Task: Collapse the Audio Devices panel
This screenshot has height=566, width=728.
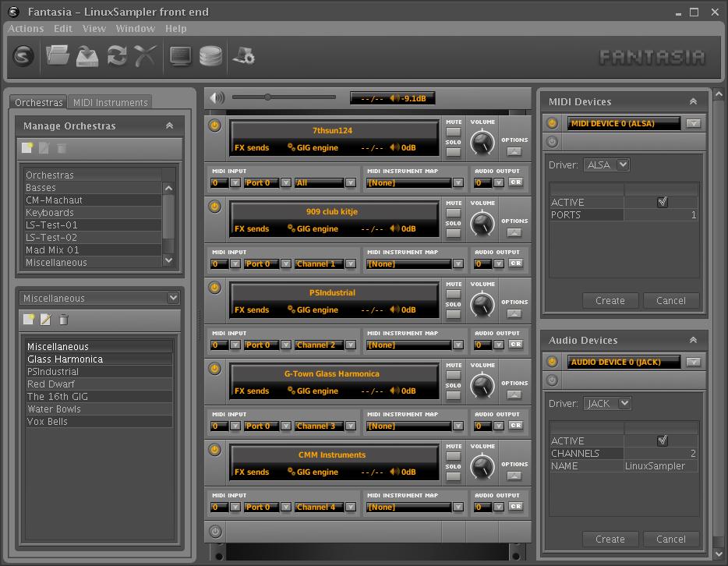Action: point(692,340)
